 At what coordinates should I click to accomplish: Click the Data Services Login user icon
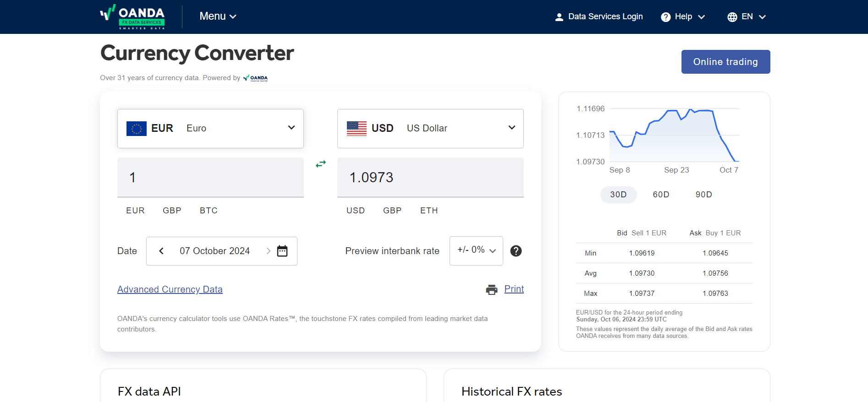coord(559,17)
